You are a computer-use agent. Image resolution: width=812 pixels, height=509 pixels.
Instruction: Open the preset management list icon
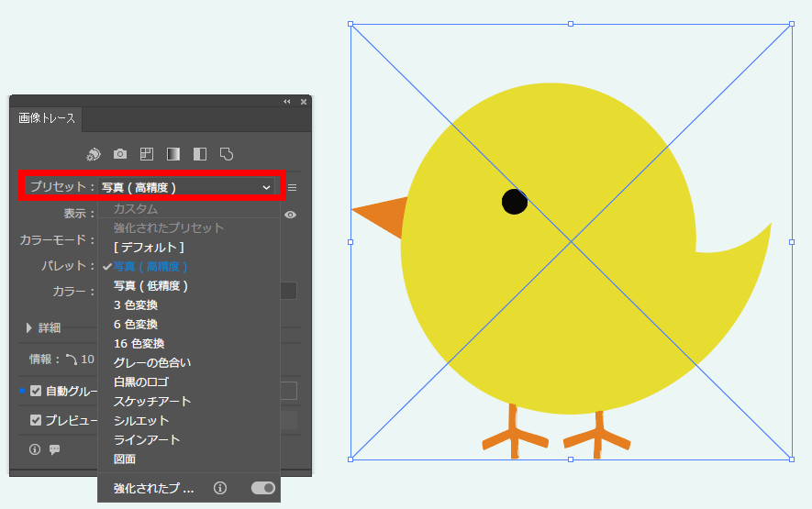[x=293, y=187]
